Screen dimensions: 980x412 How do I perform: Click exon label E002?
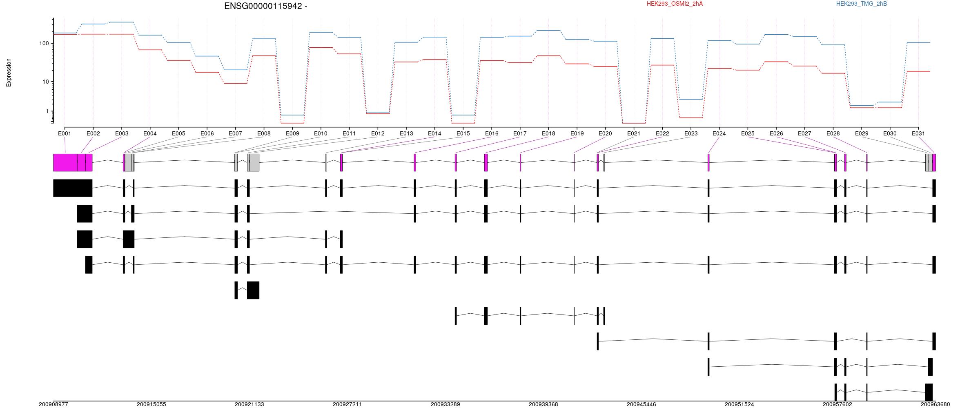pyautogui.click(x=93, y=133)
